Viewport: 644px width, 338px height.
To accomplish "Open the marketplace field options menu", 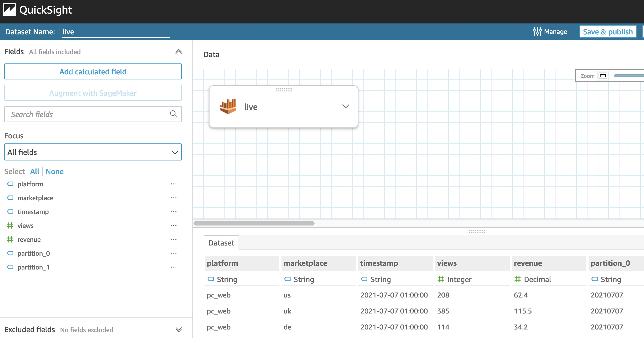I will click(x=174, y=198).
